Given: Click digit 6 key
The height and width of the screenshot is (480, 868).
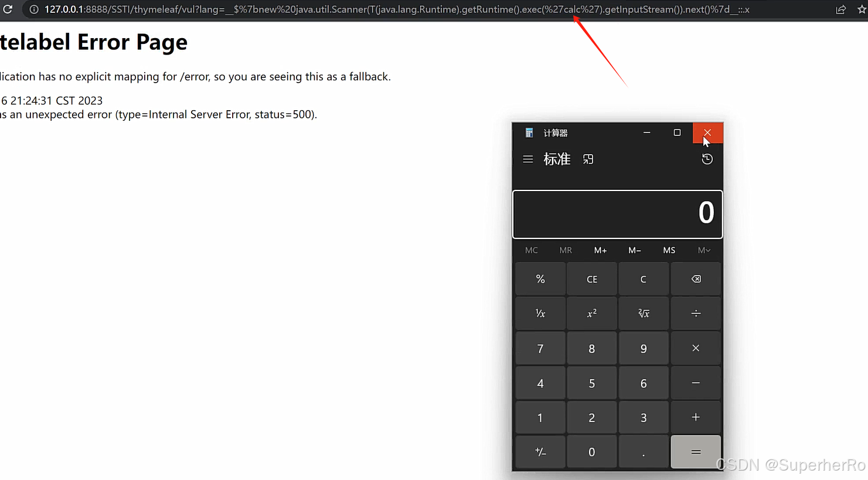Looking at the screenshot, I should click(x=644, y=383).
